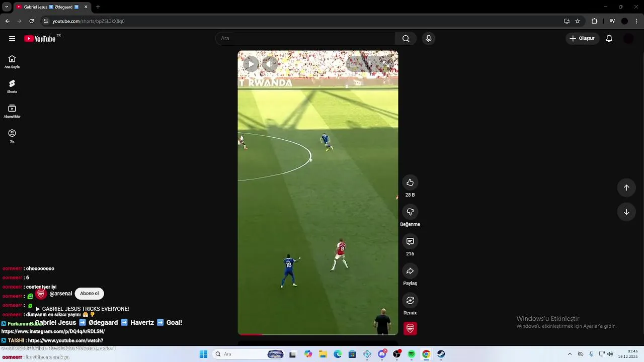Viewport: 644px width, 362px height.
Task: Mute the Short's volume
Action: [x=271, y=64]
